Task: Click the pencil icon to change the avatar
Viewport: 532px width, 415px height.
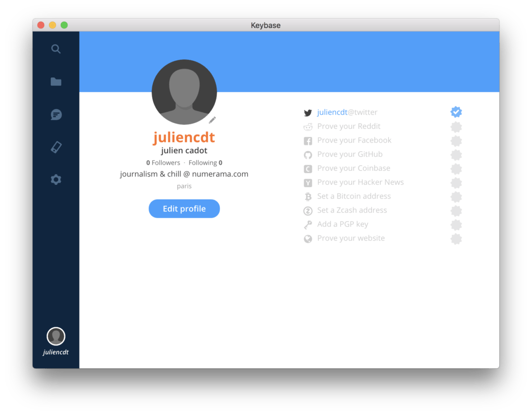Action: [212, 120]
